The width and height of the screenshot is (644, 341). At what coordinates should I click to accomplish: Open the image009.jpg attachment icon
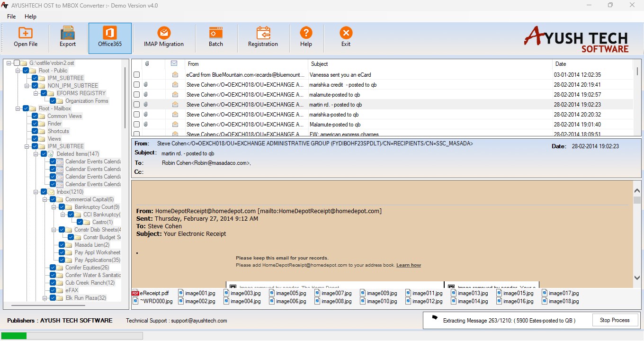click(363, 293)
